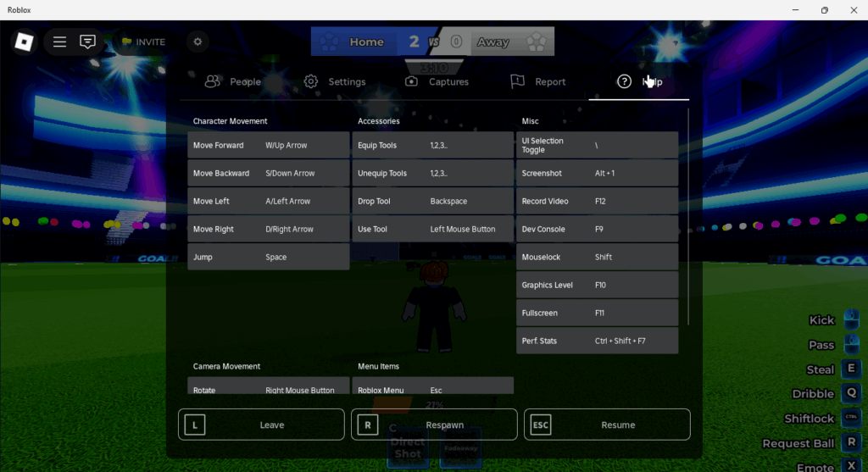Click the Respawn button
The width and height of the screenshot is (868, 472).
click(x=434, y=425)
